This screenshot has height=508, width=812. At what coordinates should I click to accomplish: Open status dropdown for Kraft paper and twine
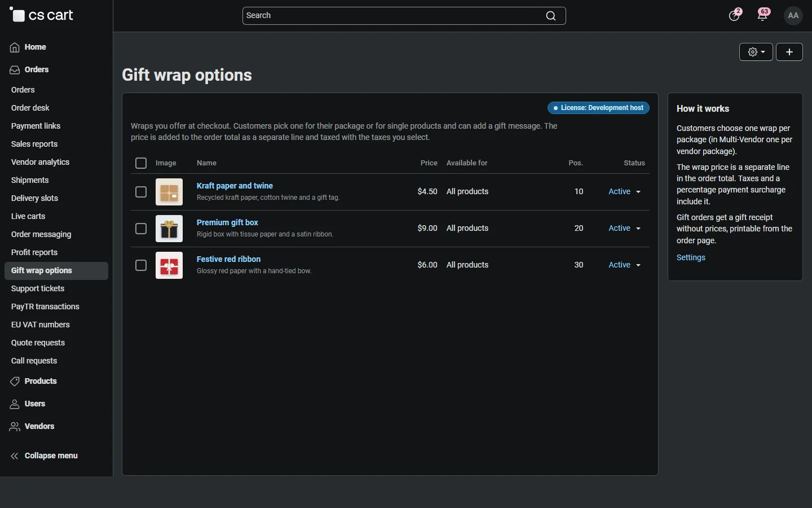coord(625,192)
